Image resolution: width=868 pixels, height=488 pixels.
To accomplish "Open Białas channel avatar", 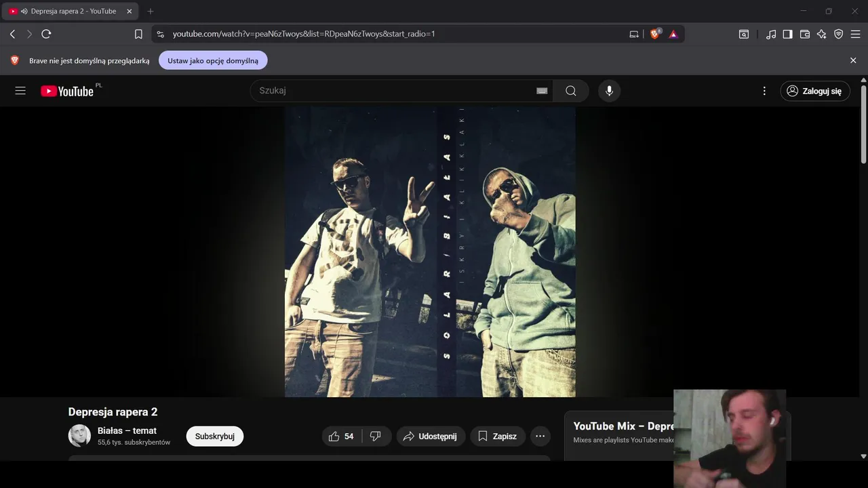I will tap(79, 436).
